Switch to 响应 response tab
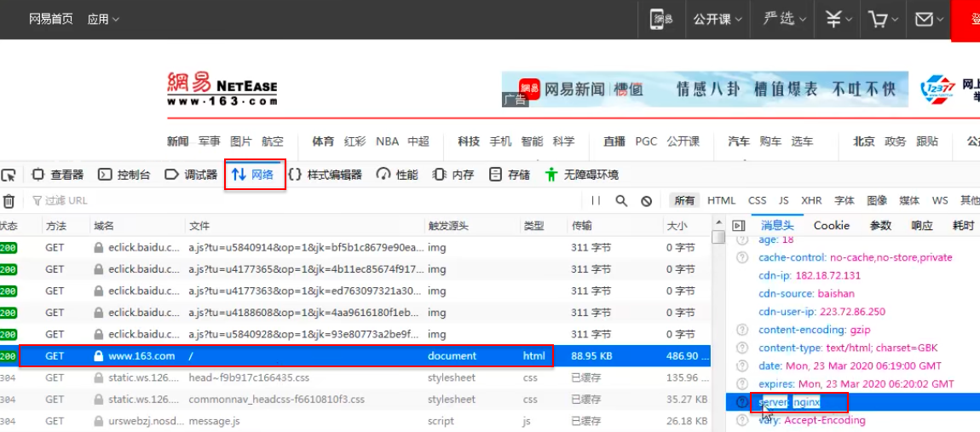Screen dimensions: 980x432 point(922,226)
